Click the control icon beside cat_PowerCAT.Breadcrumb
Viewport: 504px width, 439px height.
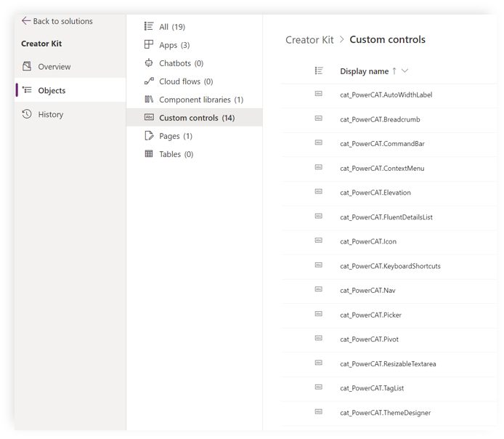point(319,118)
